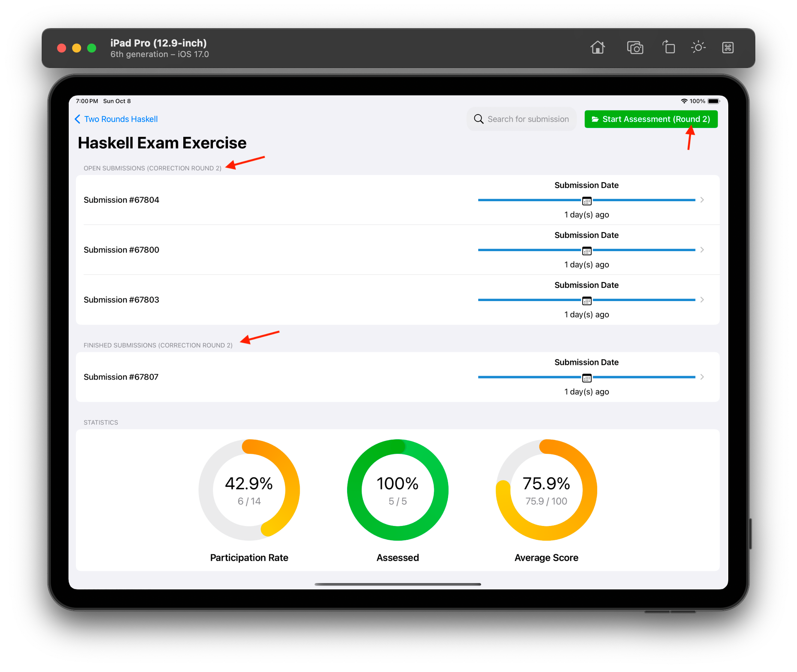Click the 6 / 14 participation count
Screen dimensions: 797x672
(x=249, y=501)
